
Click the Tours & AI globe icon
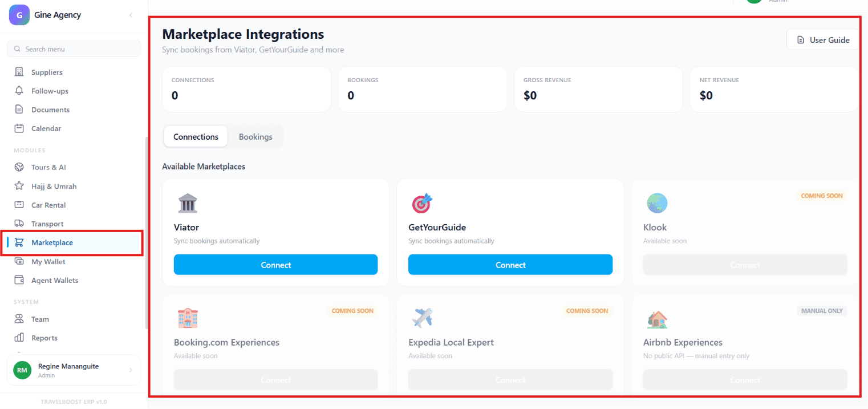point(19,167)
